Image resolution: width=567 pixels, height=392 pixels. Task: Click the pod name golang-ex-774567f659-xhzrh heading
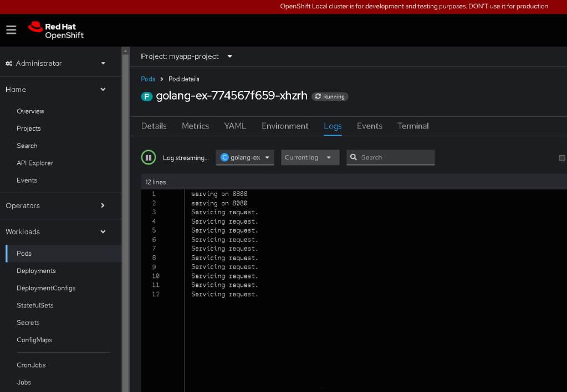[232, 96]
